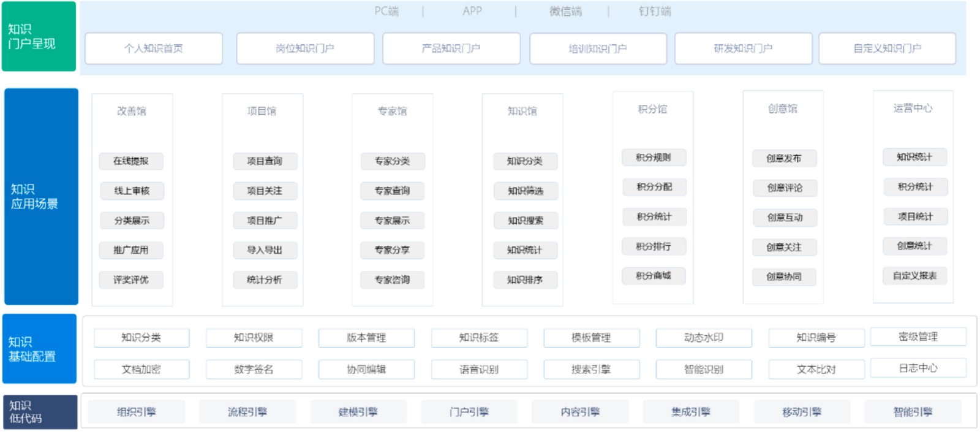Open the 日志中心 box

918,368
